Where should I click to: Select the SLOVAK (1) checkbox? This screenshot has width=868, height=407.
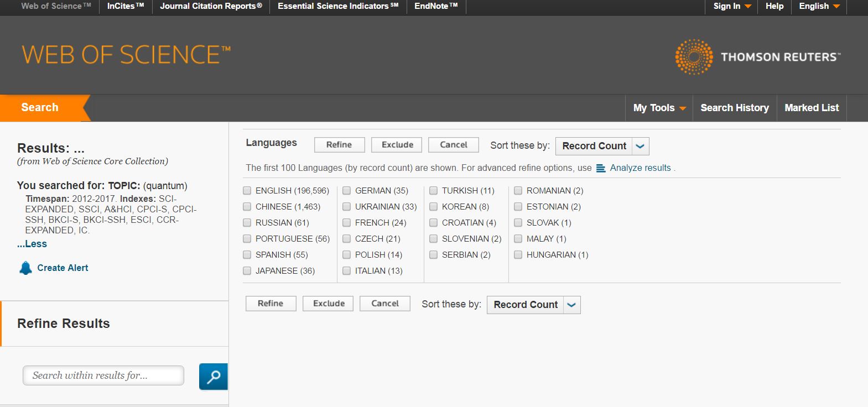518,223
